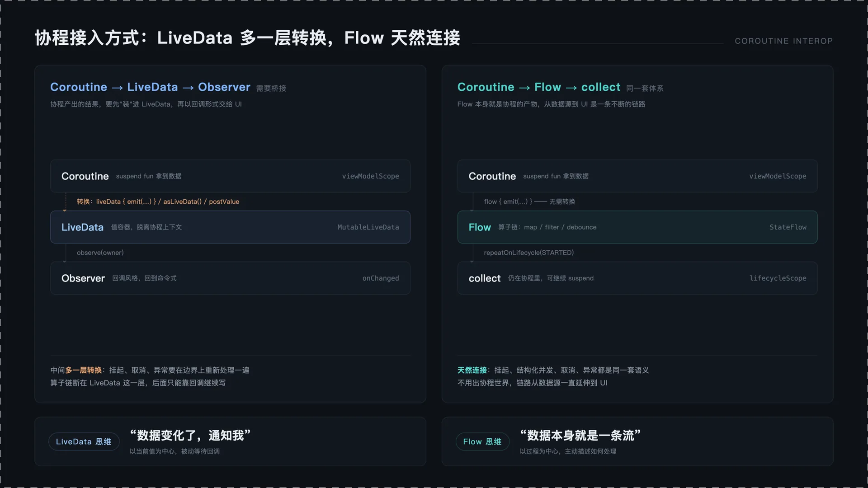Viewport: 868px width, 488px height.
Task: Click the highlighted 天然连接 text
Action: coord(472,371)
